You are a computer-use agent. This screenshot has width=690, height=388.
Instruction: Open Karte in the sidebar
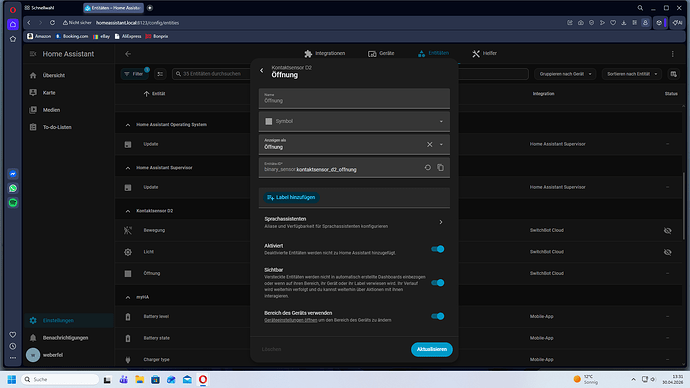pyautogui.click(x=68, y=92)
